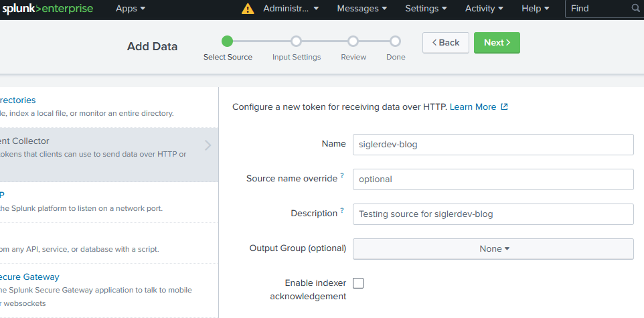Choose the TCP/UDP network port source
Viewport: 644px width, 318px height.
point(109,202)
